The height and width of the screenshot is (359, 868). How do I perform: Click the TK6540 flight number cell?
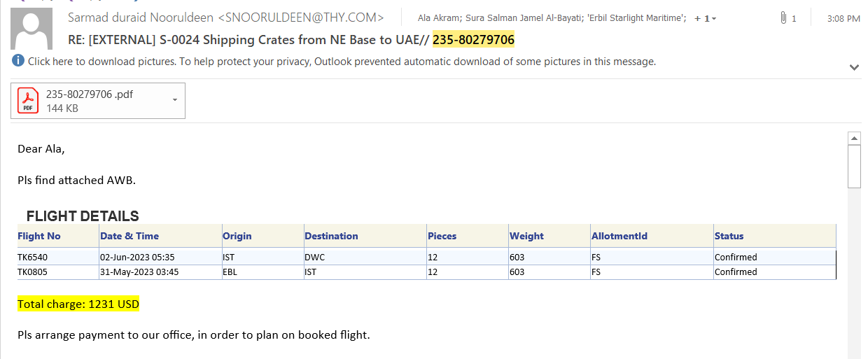32,257
